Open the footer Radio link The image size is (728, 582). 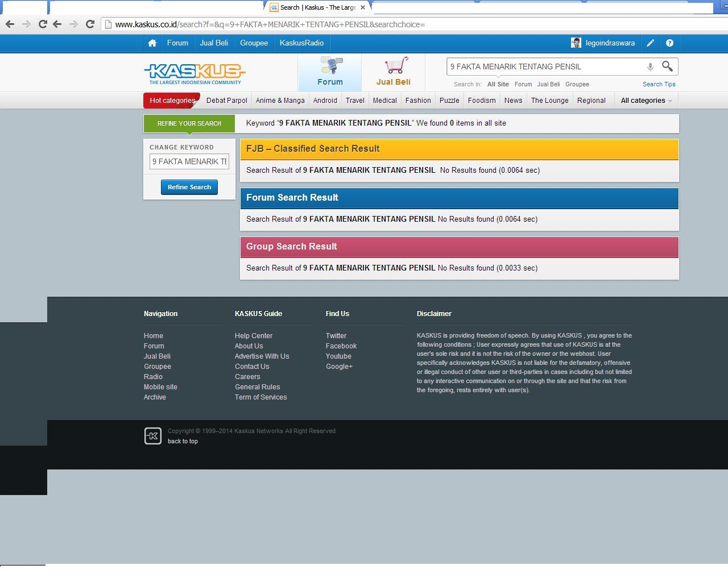[153, 377]
